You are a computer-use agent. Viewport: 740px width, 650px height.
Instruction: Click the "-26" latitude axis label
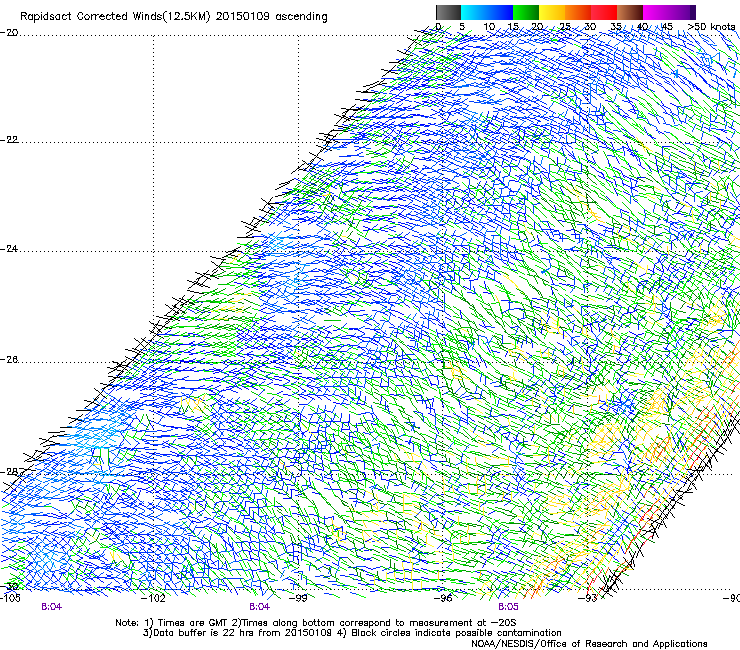click(x=9, y=360)
